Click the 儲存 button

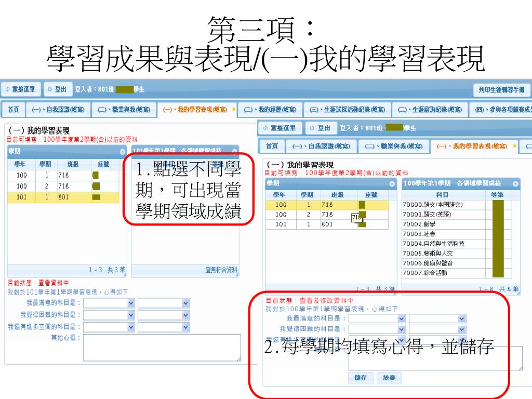coord(361,378)
